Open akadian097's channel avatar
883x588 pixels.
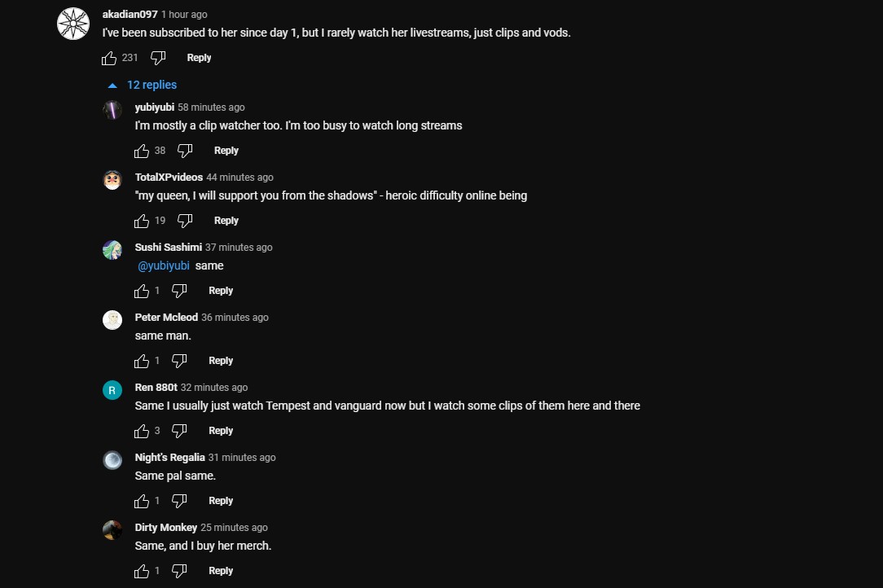pyautogui.click(x=73, y=24)
